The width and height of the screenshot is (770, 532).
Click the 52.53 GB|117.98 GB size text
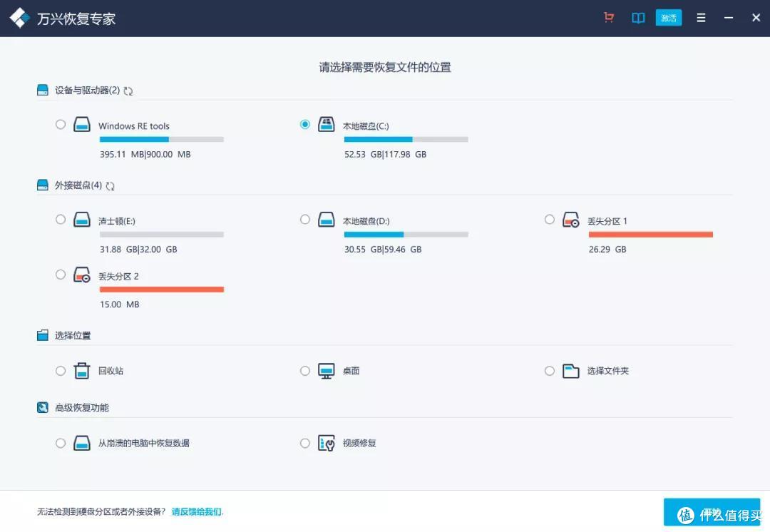pos(386,154)
